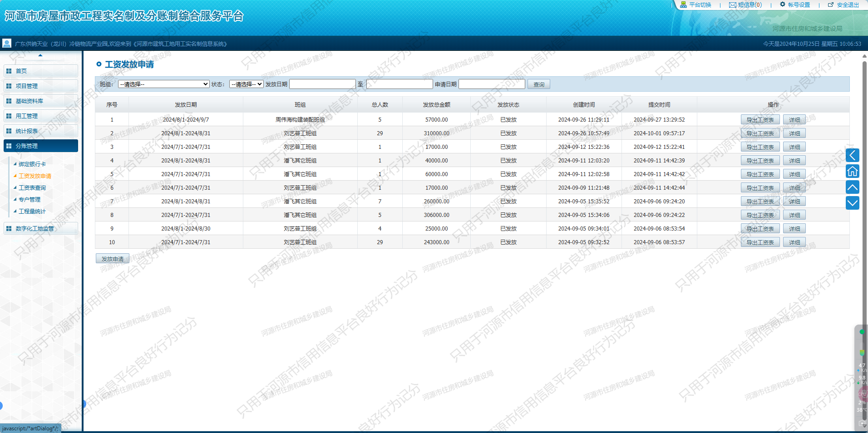Click the grid icon beside 数字化工地监管
Viewport: 868px width, 433px height.
coord(9,228)
